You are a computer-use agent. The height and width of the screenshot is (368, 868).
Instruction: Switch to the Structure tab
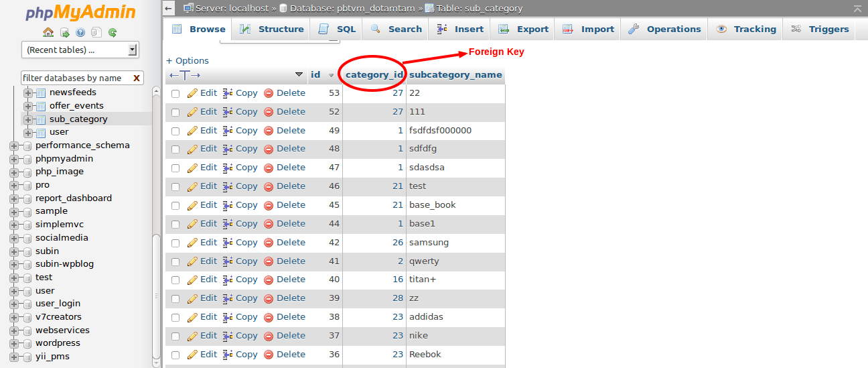pos(271,29)
